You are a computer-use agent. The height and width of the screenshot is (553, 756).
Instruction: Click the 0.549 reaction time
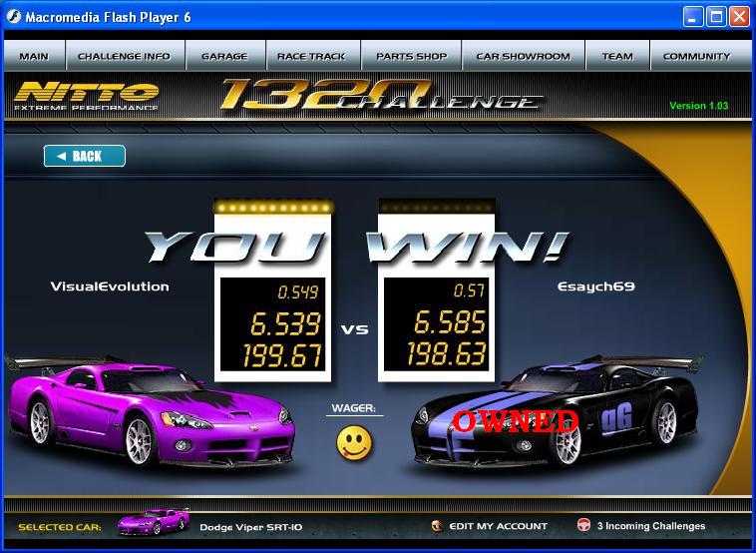[298, 291]
